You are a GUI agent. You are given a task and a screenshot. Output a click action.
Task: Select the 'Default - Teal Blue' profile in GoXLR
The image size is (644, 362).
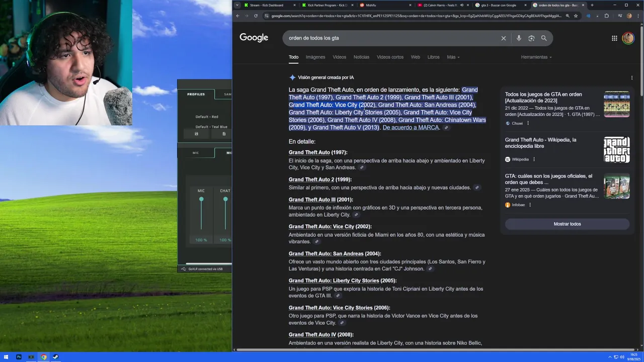[211, 127]
